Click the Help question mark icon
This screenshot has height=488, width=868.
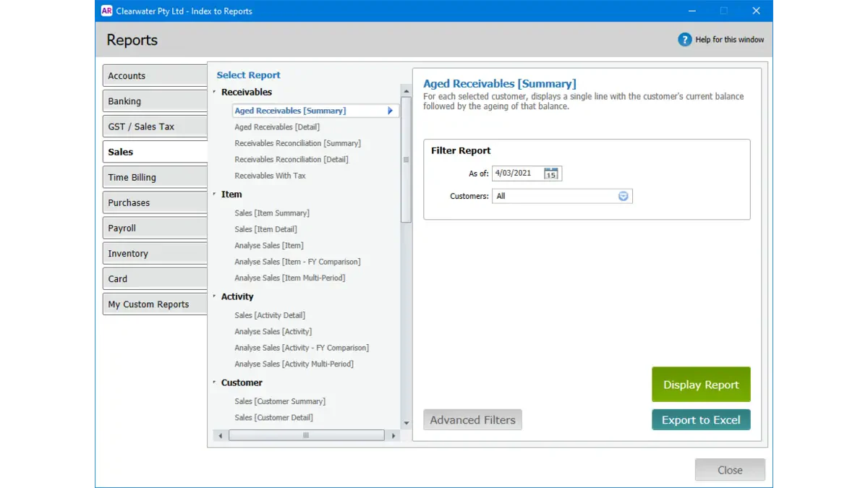click(684, 40)
